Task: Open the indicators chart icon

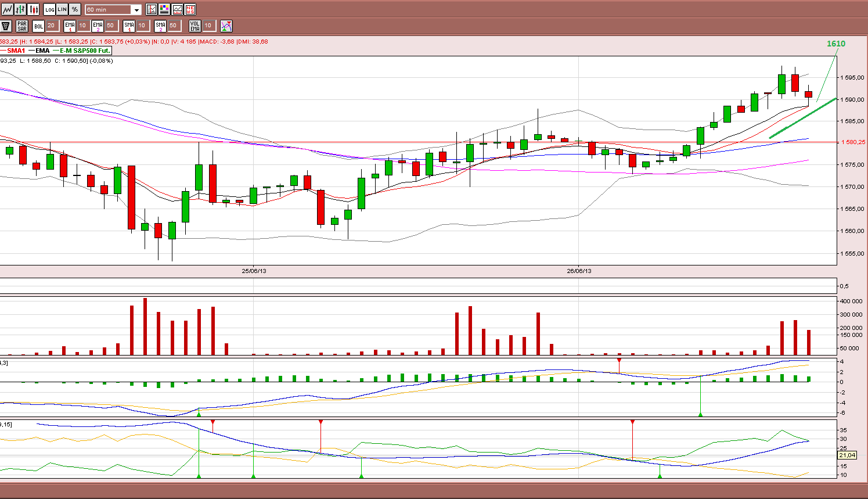Action: (177, 9)
